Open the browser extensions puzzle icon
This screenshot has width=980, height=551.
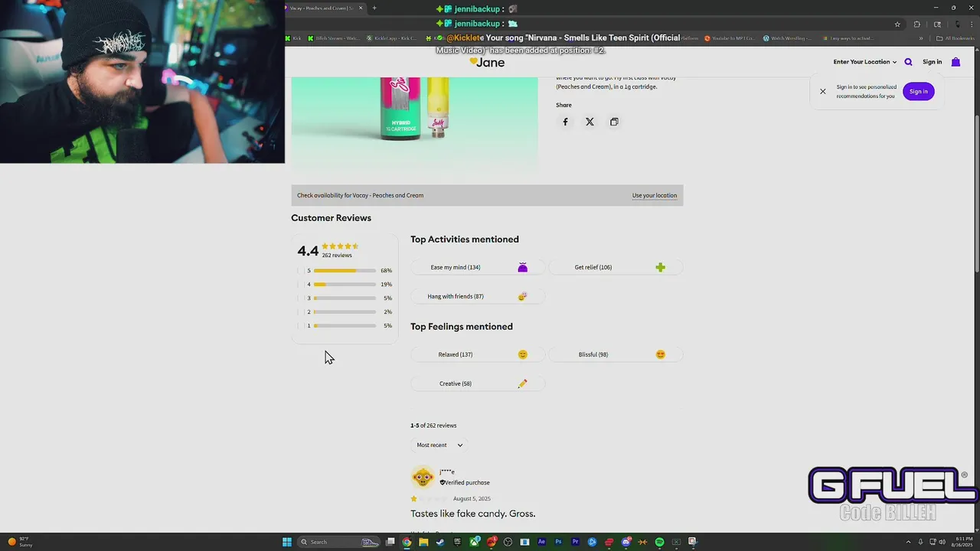tap(916, 24)
